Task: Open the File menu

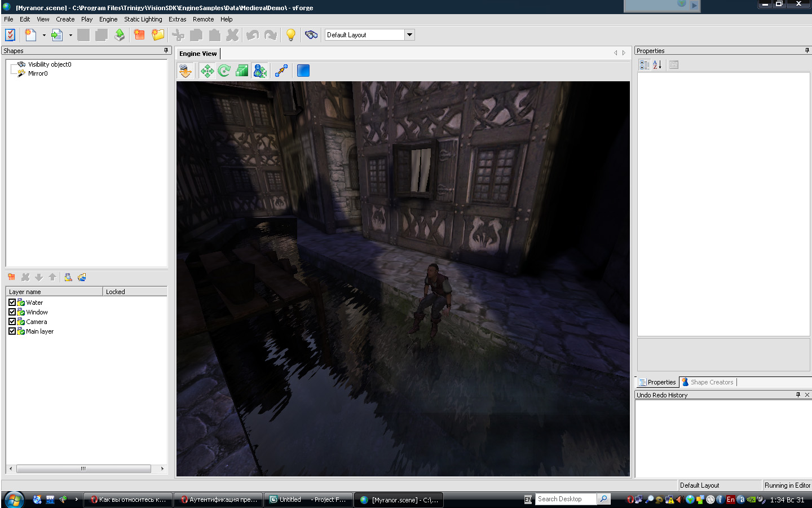Action: 8,19
